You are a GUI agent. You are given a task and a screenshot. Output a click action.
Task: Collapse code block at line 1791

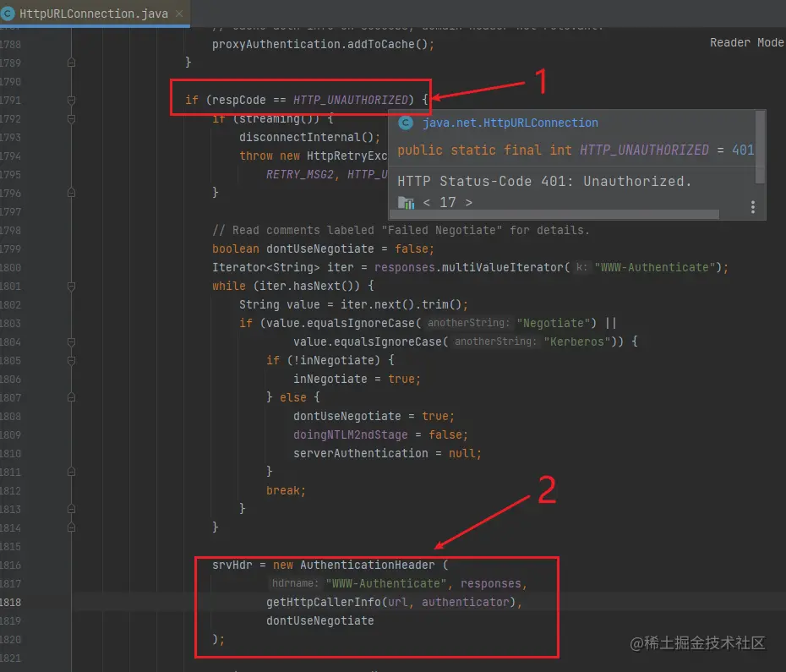click(71, 101)
